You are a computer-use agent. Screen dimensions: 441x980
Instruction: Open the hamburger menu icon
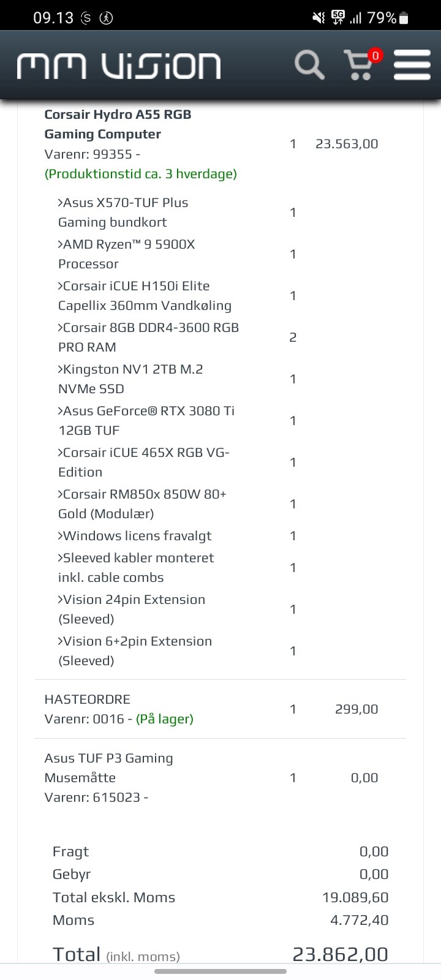pyautogui.click(x=412, y=65)
